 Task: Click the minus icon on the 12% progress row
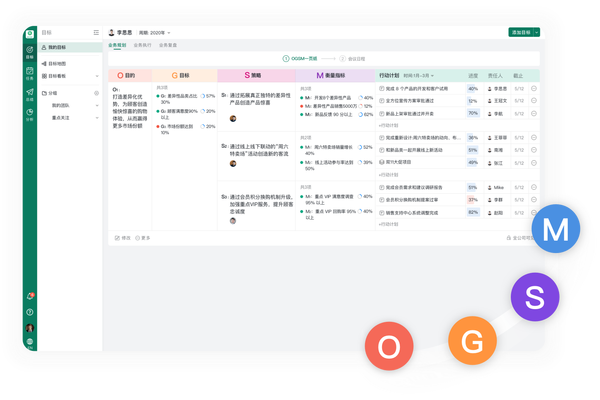[x=534, y=101]
